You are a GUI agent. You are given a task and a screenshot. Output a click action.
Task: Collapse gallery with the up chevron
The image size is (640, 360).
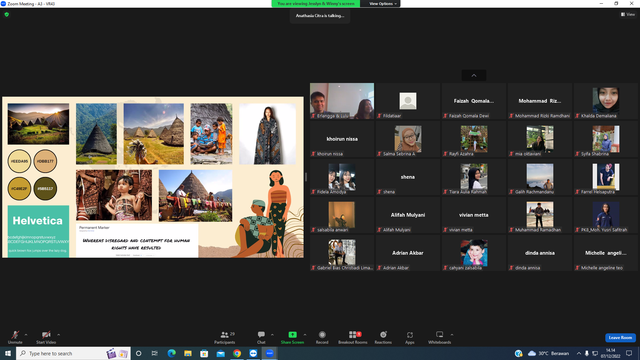(x=474, y=76)
